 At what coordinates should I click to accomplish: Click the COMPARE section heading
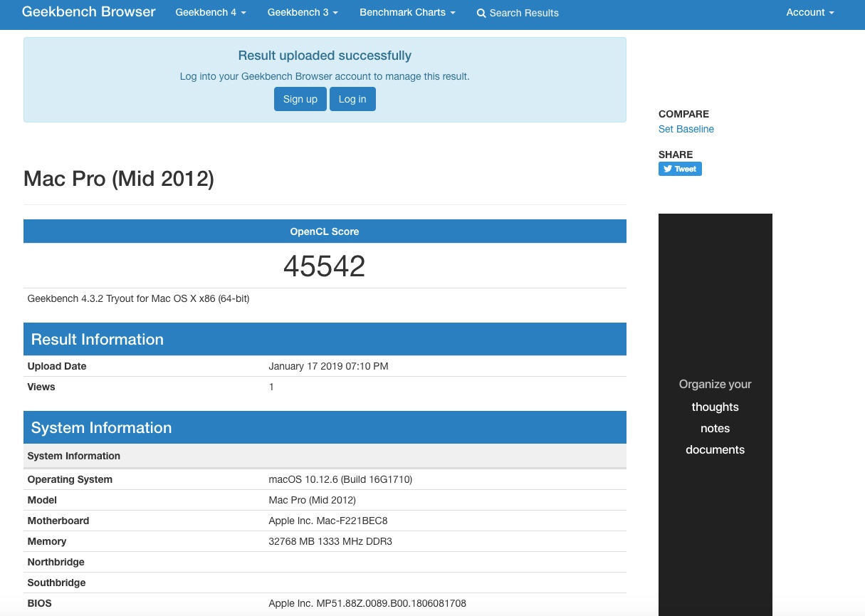tap(683, 114)
